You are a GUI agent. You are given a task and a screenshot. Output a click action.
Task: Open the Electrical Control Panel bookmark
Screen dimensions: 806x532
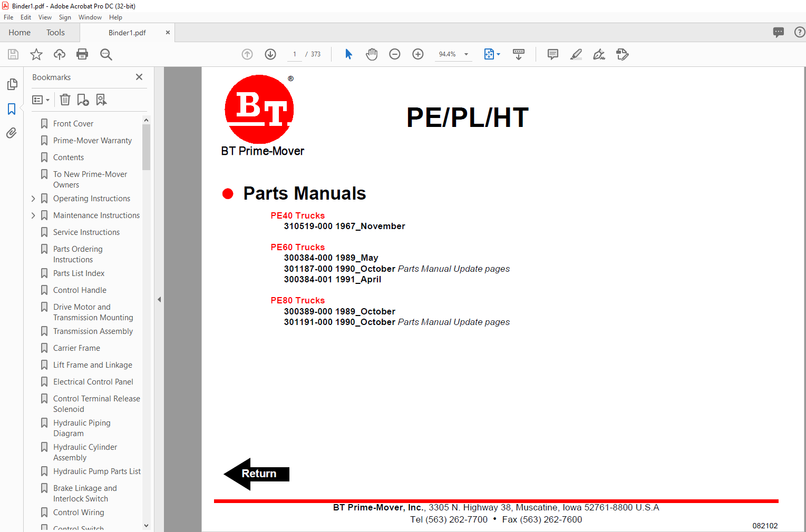pos(93,382)
